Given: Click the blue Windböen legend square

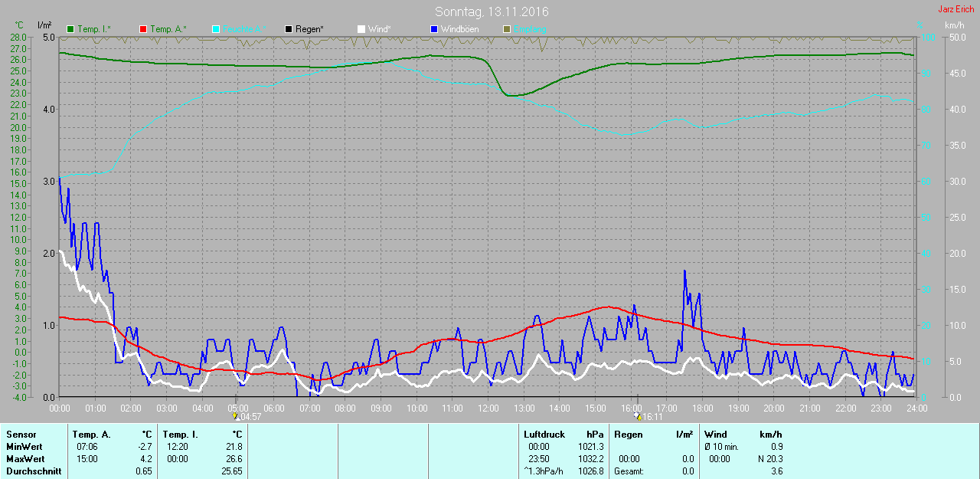Looking at the screenshot, I should coord(433,29).
